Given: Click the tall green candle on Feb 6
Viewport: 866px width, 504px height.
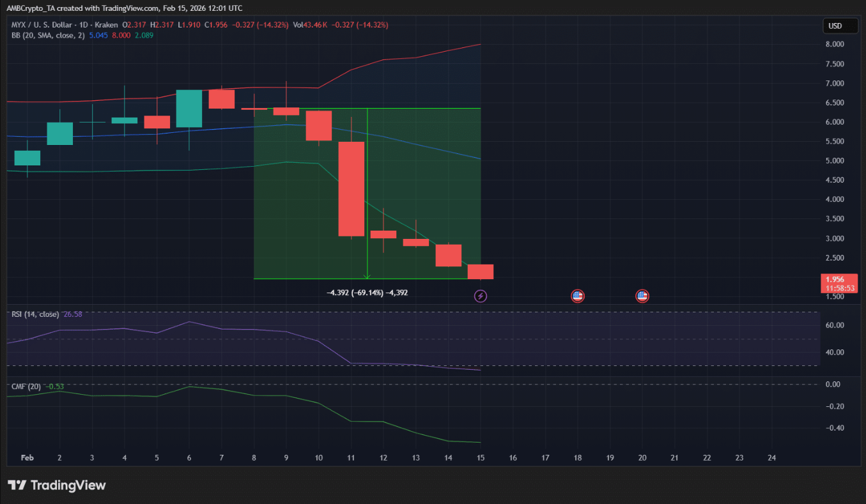Looking at the screenshot, I should coord(189,109).
